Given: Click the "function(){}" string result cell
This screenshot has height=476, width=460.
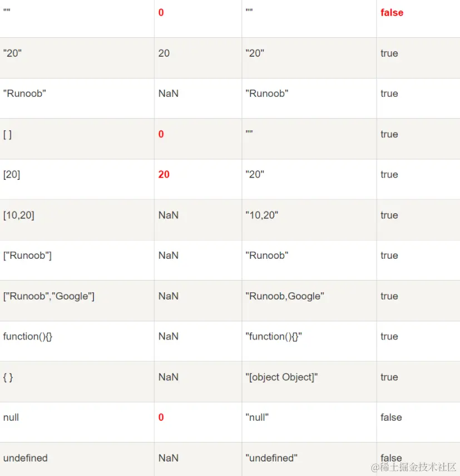Looking at the screenshot, I should tap(274, 337).
